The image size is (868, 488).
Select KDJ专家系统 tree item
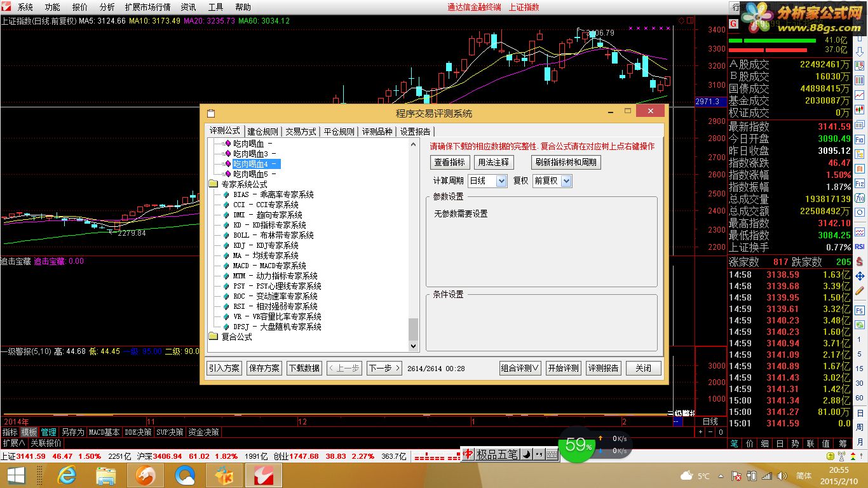(x=266, y=245)
